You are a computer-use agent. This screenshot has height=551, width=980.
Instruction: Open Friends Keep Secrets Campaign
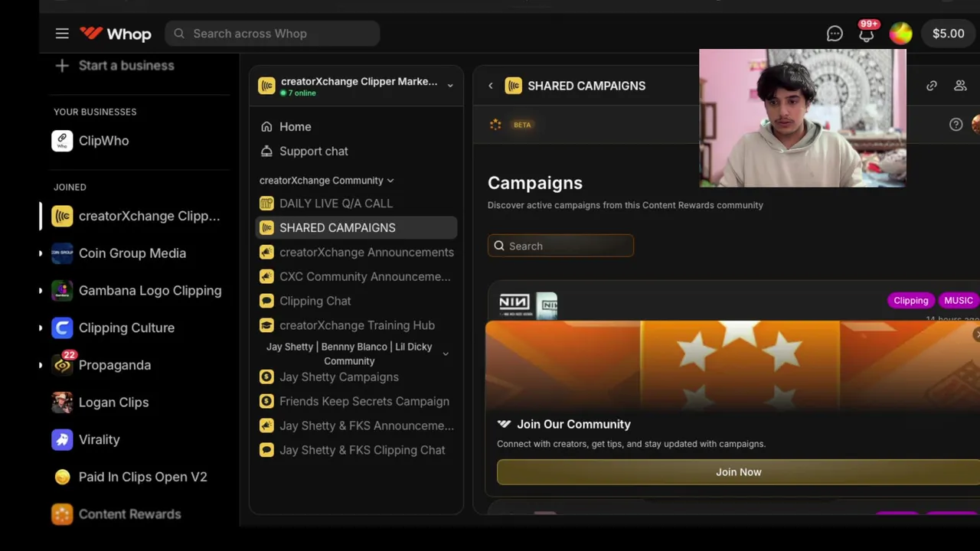(x=356, y=402)
